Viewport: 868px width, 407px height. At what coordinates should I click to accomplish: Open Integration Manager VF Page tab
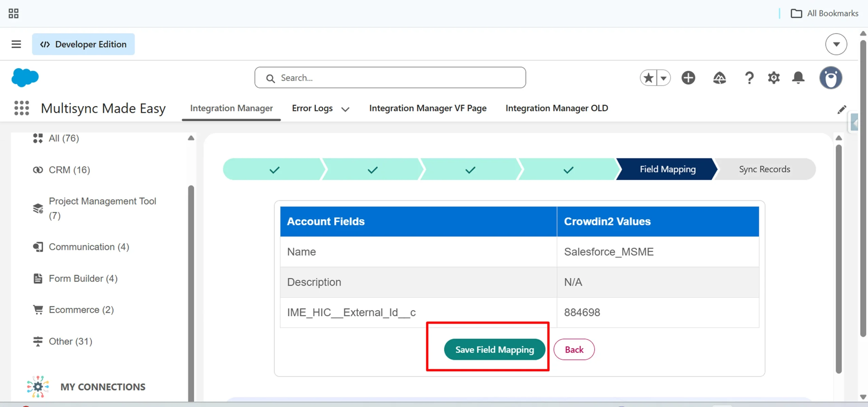(428, 108)
